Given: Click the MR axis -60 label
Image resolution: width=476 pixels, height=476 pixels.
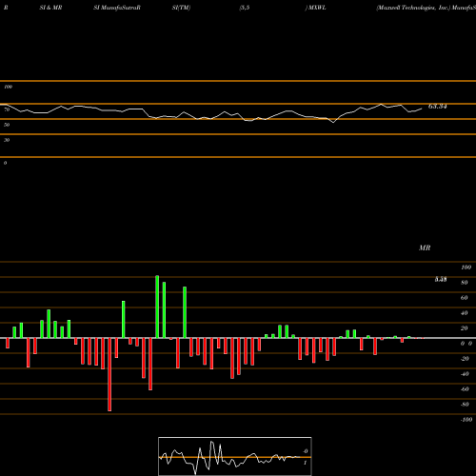Looking at the screenshot, I should coord(465,389).
